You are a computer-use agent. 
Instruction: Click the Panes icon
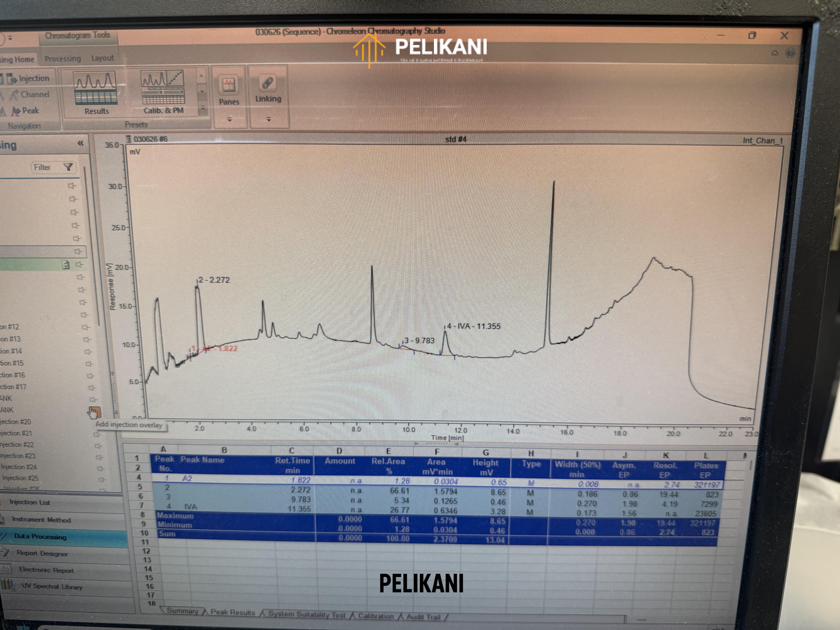pos(229,85)
